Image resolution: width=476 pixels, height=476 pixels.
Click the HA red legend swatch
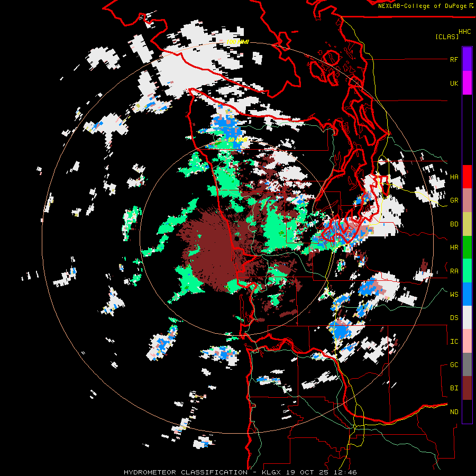coord(467,177)
